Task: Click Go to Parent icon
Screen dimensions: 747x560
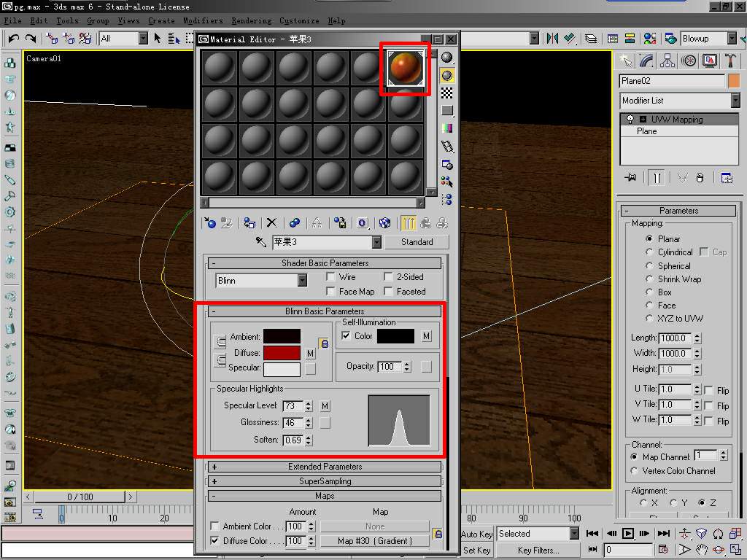Action: point(426,223)
